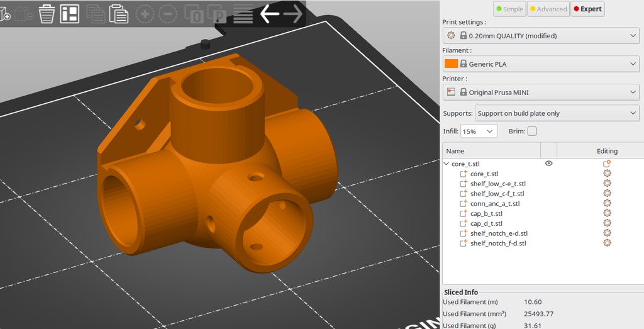Select the shelf_low_c-f_t.stl part

coord(497,194)
